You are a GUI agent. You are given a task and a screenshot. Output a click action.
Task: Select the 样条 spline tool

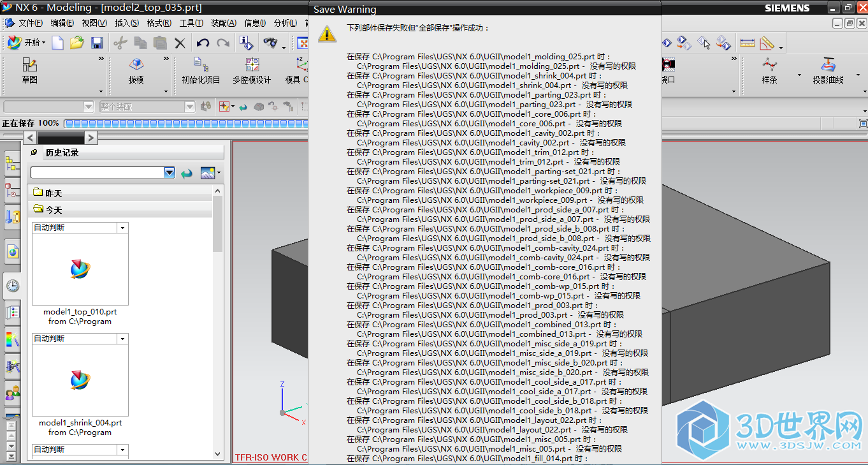pos(770,71)
